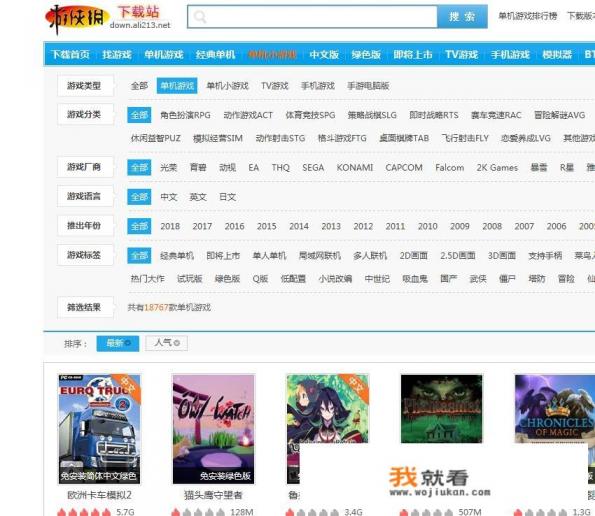595x516 pixels.
Task: Open the 中文版 nav item
Action: click(x=324, y=55)
